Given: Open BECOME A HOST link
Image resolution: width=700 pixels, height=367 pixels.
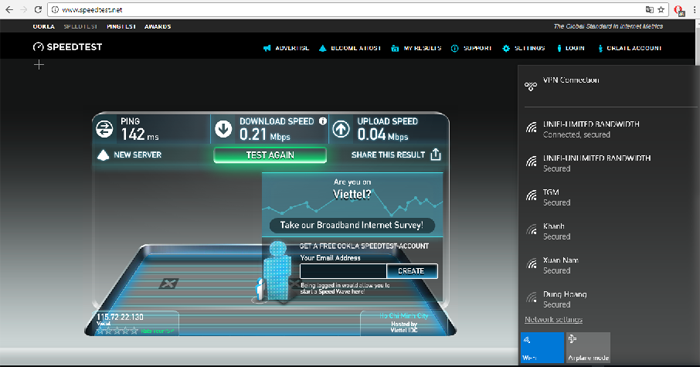Looking at the screenshot, I should [x=350, y=48].
